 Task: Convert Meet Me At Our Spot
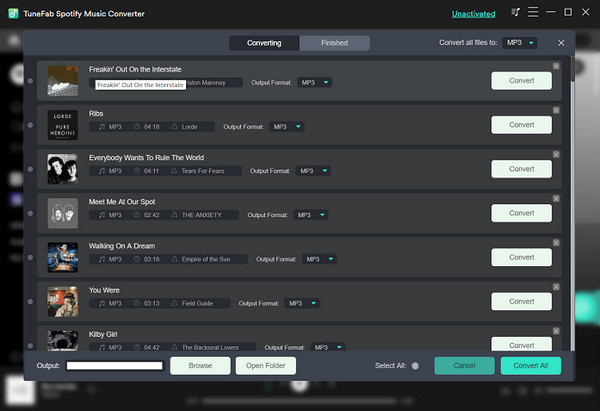[x=521, y=213]
